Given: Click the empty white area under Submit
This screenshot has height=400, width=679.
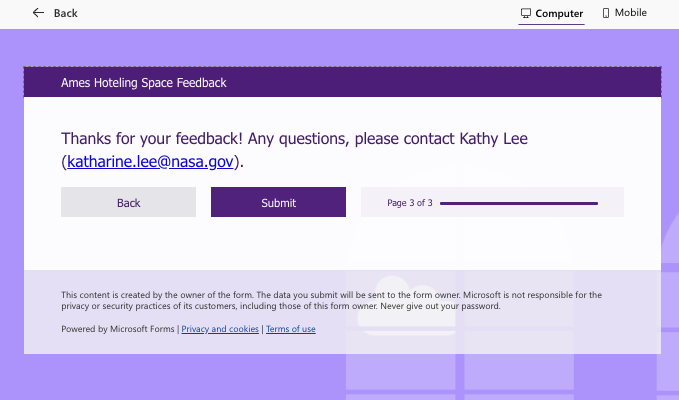Looking at the screenshot, I should pyautogui.click(x=278, y=245).
